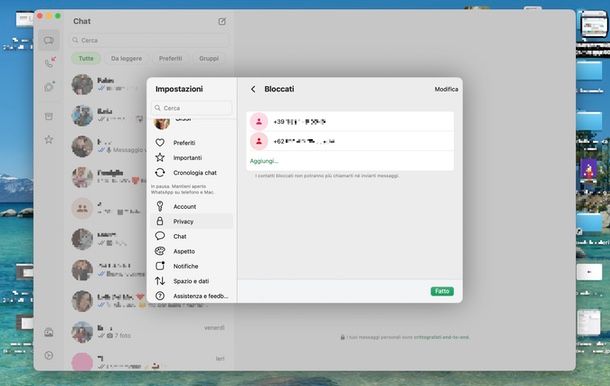This screenshot has height=386, width=610.
Task: Open Chats icon in left sidebar
Action: coord(49,40)
